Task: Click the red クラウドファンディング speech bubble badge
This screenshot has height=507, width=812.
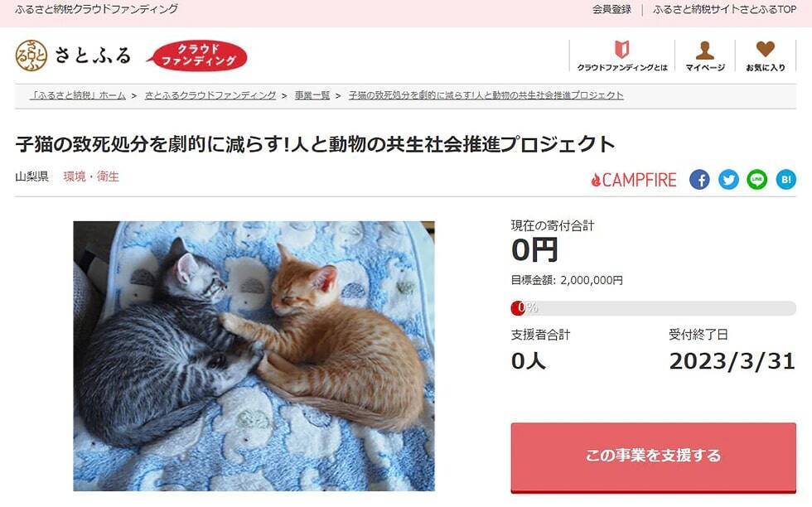Action: (197, 56)
